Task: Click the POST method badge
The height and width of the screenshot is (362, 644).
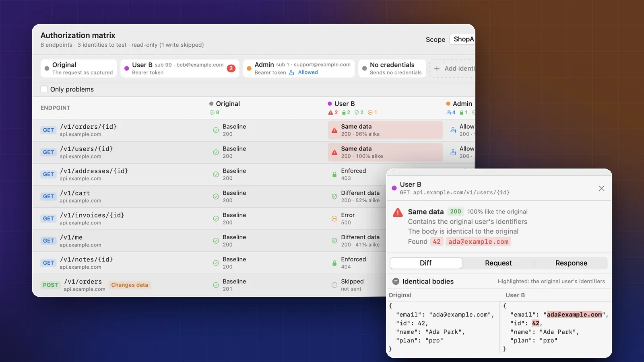Action: tap(50, 285)
